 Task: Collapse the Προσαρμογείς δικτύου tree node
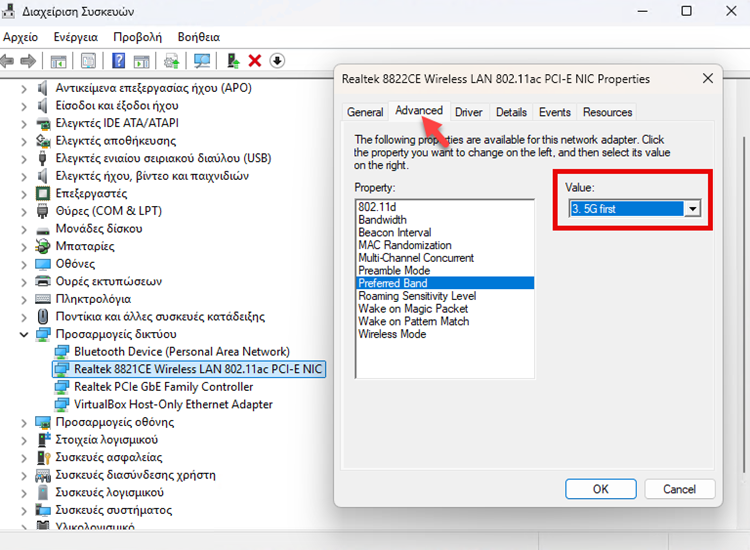[24, 334]
